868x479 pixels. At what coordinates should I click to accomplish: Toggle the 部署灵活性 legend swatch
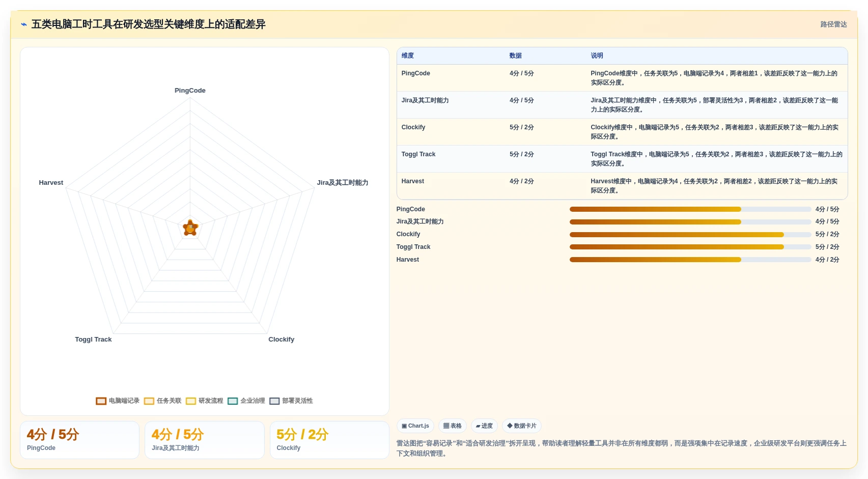click(x=274, y=401)
